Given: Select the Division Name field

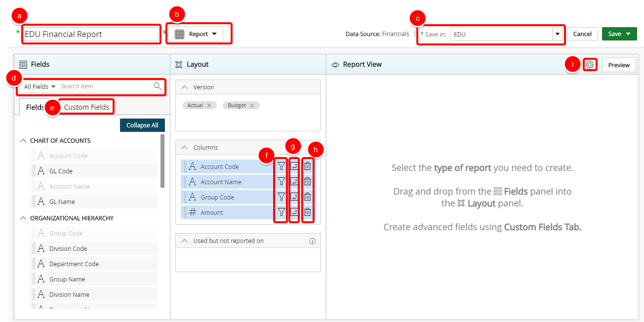Looking at the screenshot, I should coord(93,294).
